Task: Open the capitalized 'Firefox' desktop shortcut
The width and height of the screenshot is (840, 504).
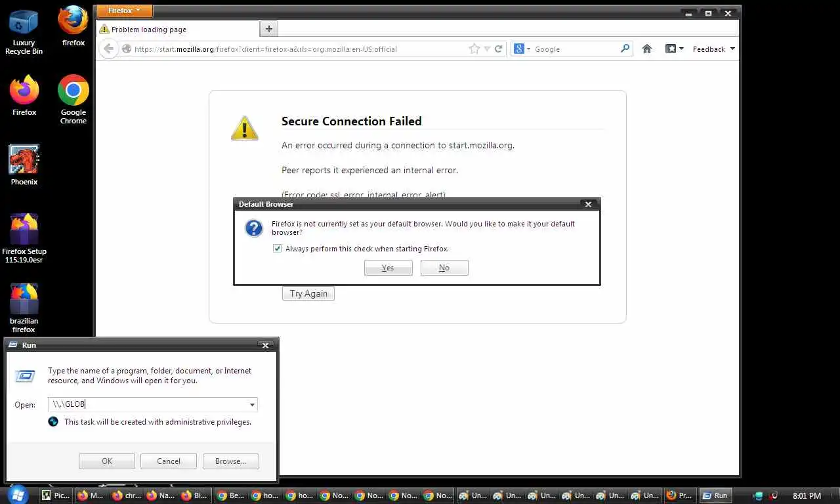Action: point(24,96)
